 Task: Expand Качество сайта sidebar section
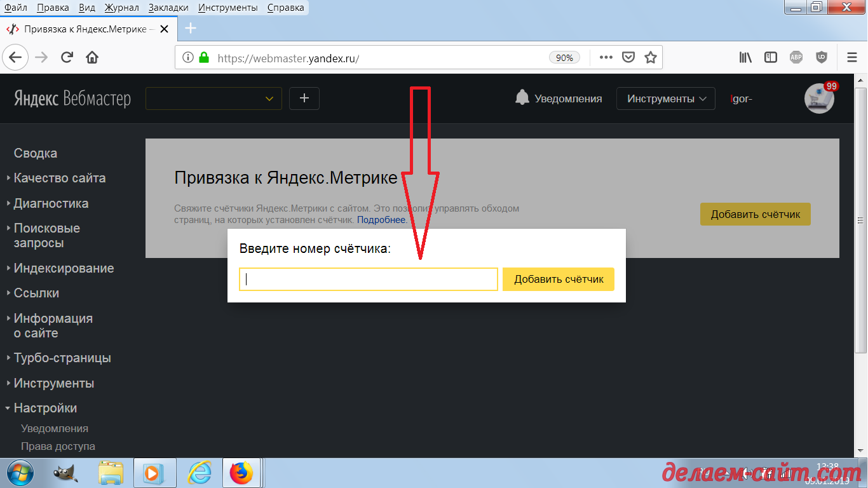point(60,178)
